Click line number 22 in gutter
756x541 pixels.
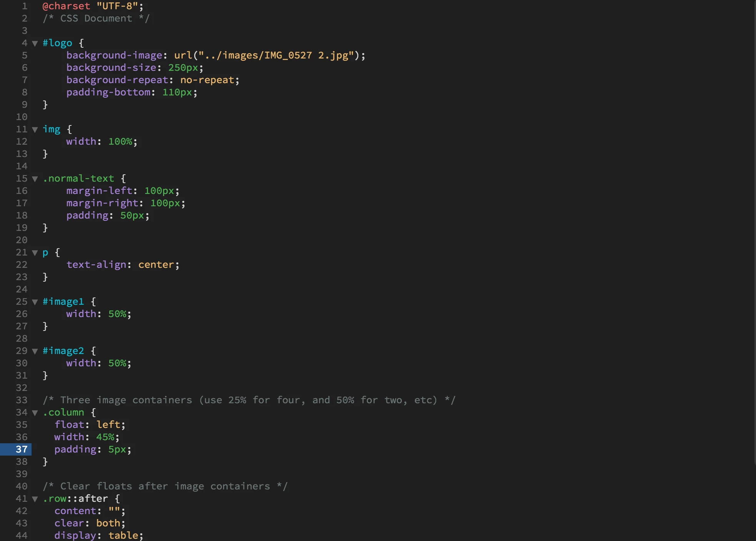(x=21, y=265)
